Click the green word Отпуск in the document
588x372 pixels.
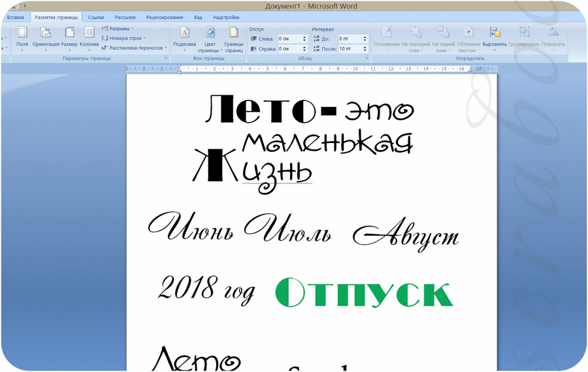click(x=364, y=293)
